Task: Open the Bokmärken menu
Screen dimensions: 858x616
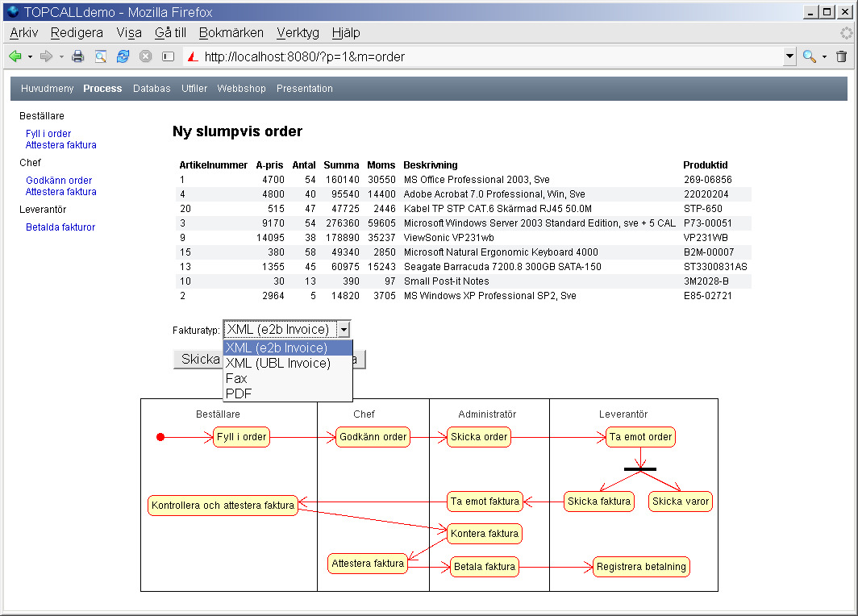Action: 231,33
